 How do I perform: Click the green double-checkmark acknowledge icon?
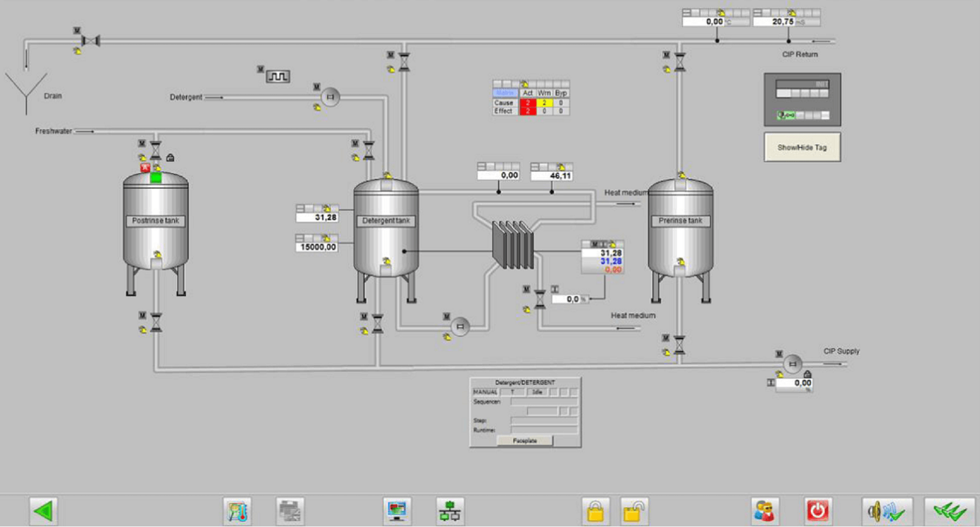(949, 511)
